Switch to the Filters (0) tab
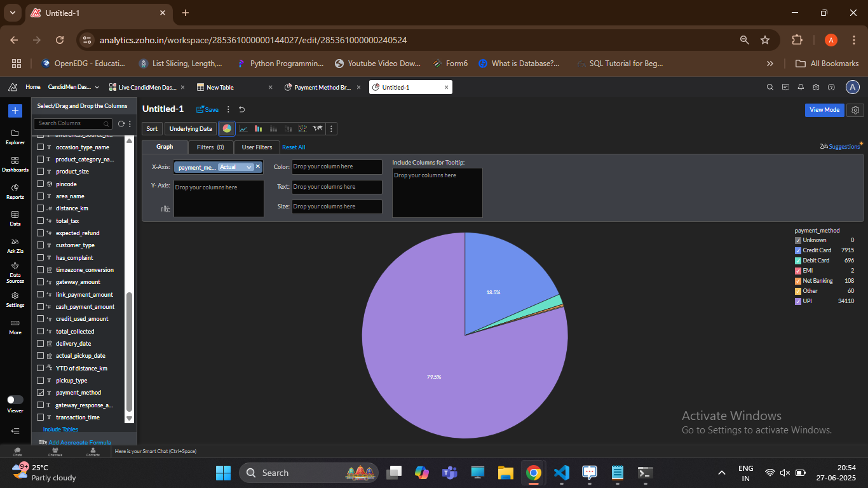The image size is (868, 488). pos(210,147)
